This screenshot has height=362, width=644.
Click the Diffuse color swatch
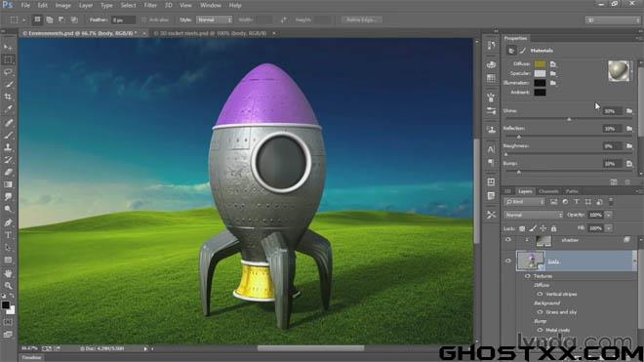pyautogui.click(x=540, y=64)
